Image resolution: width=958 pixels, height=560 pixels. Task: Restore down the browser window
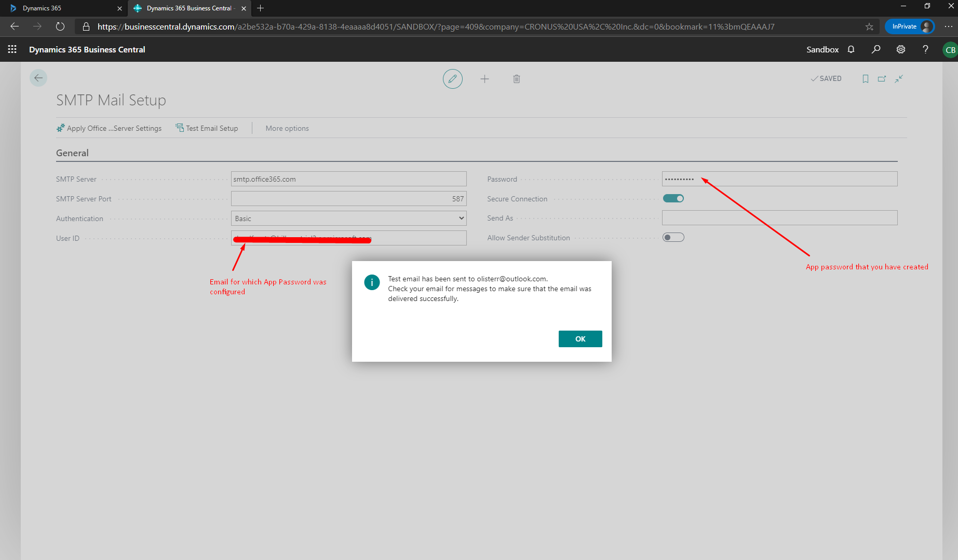[x=927, y=6]
